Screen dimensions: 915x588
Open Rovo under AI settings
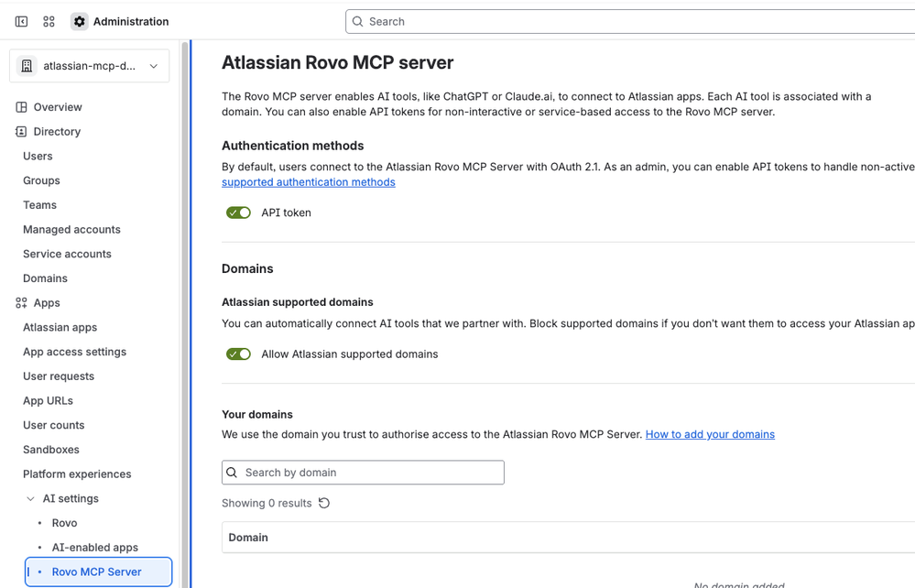tap(66, 522)
